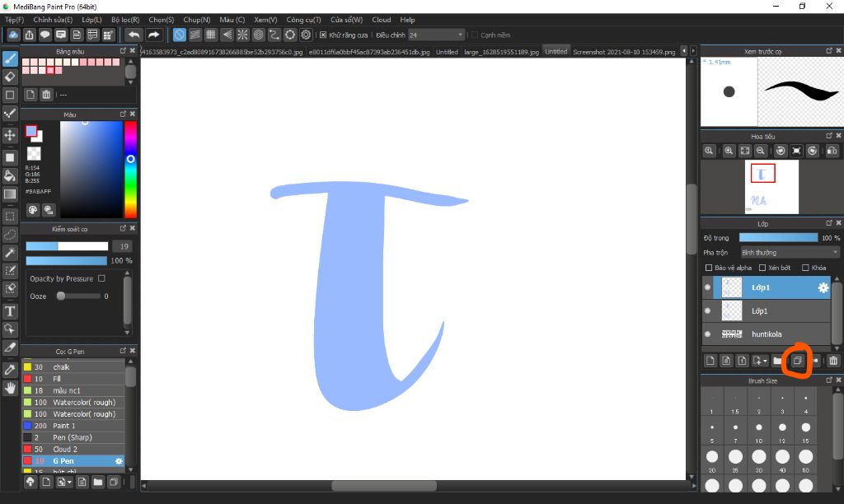Image resolution: width=844 pixels, height=504 pixels.
Task: Click the cloud save icon in toolbar
Action: tap(13, 35)
